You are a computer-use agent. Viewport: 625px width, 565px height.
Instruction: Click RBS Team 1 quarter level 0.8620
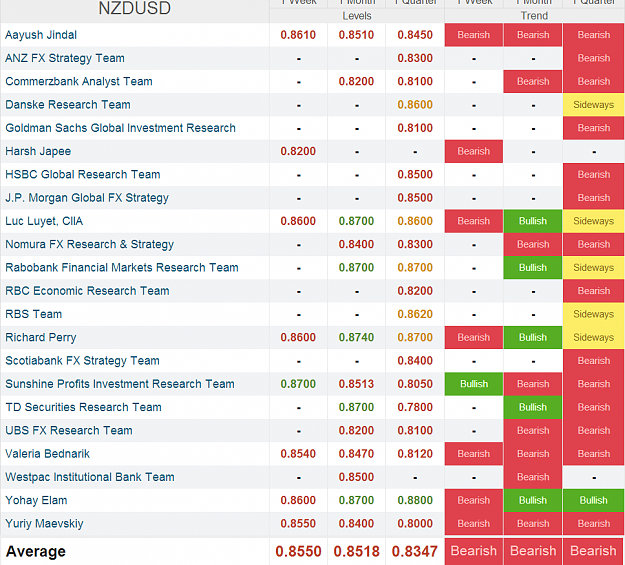pos(415,314)
